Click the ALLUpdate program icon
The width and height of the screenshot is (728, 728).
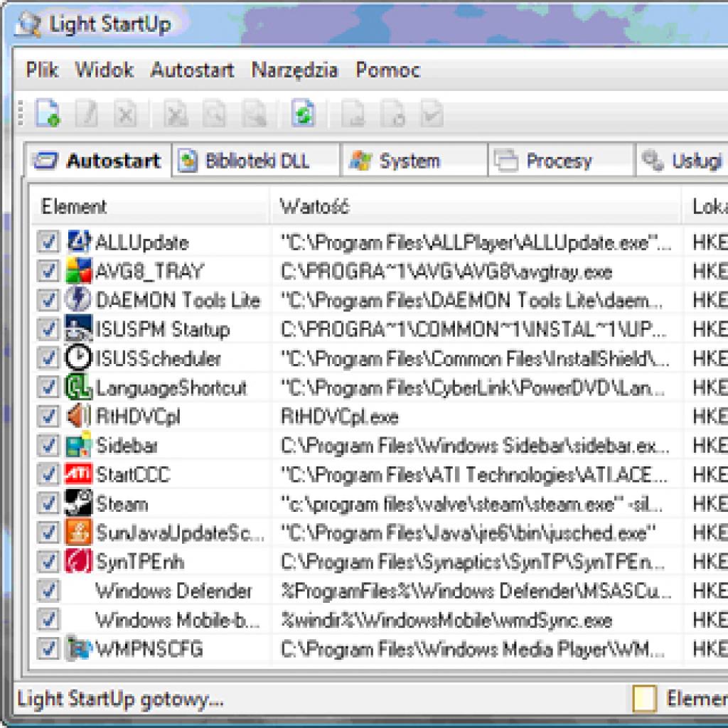tap(78, 242)
